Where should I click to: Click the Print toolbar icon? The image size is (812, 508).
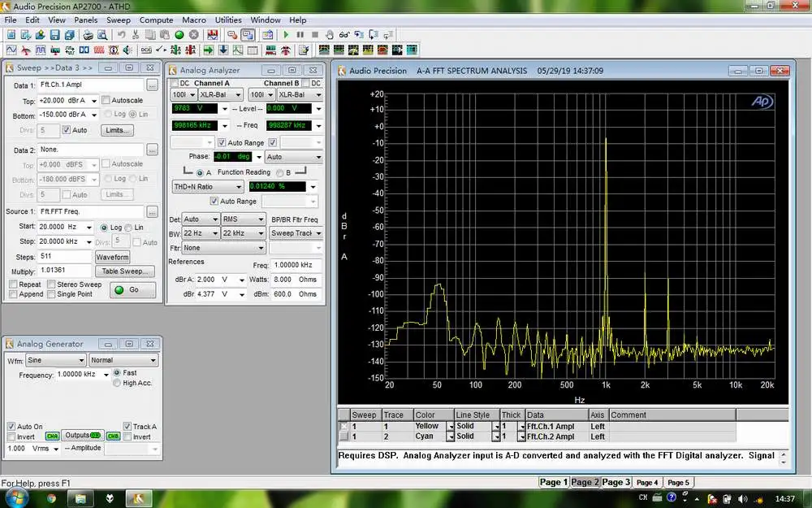(x=87, y=35)
